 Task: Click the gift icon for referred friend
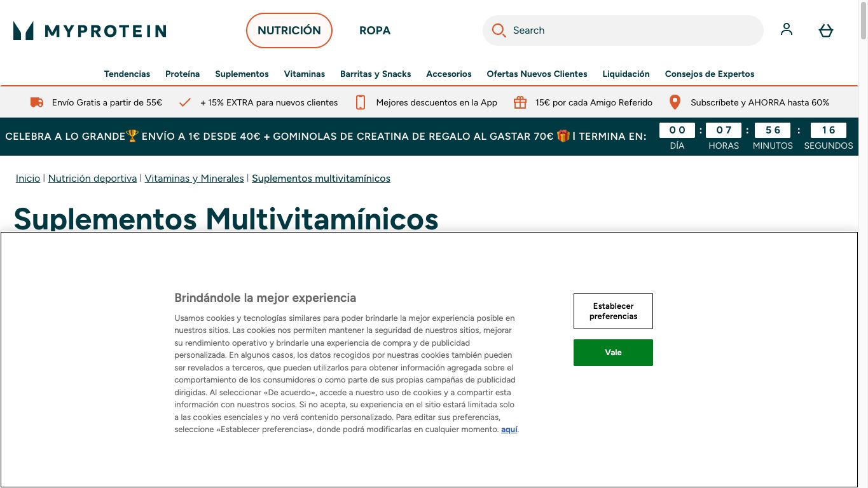point(520,102)
